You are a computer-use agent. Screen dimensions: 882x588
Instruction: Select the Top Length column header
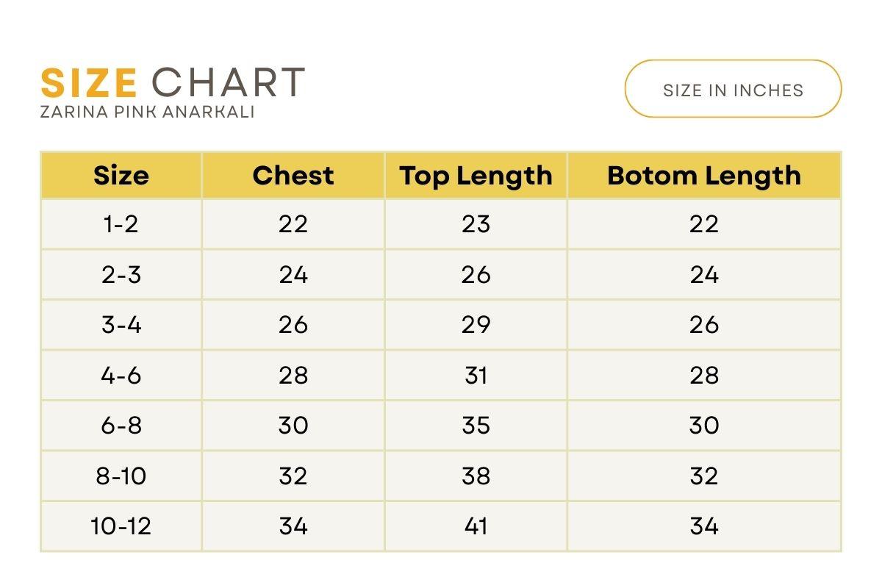coord(476,176)
